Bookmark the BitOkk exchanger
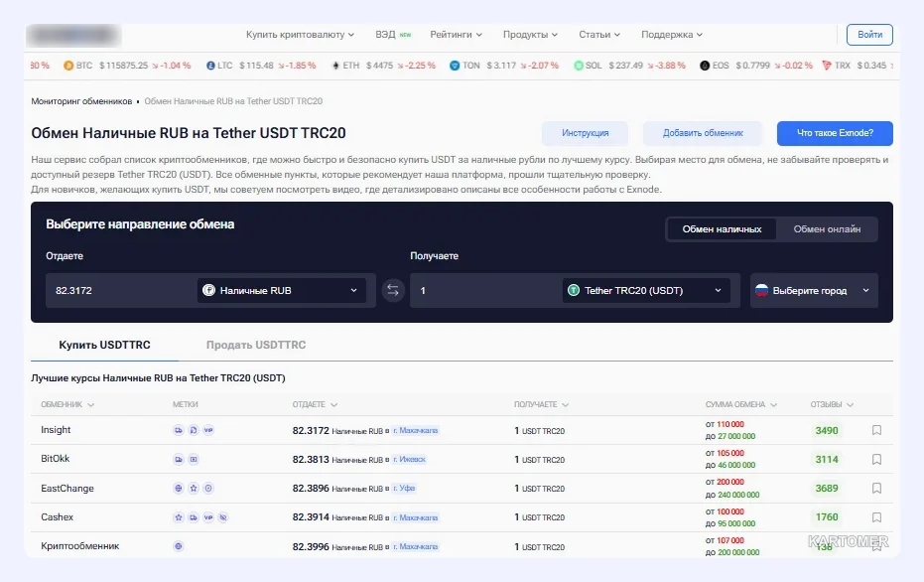The height and width of the screenshot is (582, 924). (x=877, y=460)
